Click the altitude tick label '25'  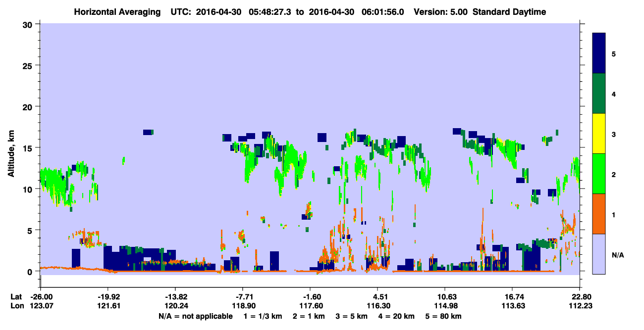[29, 66]
